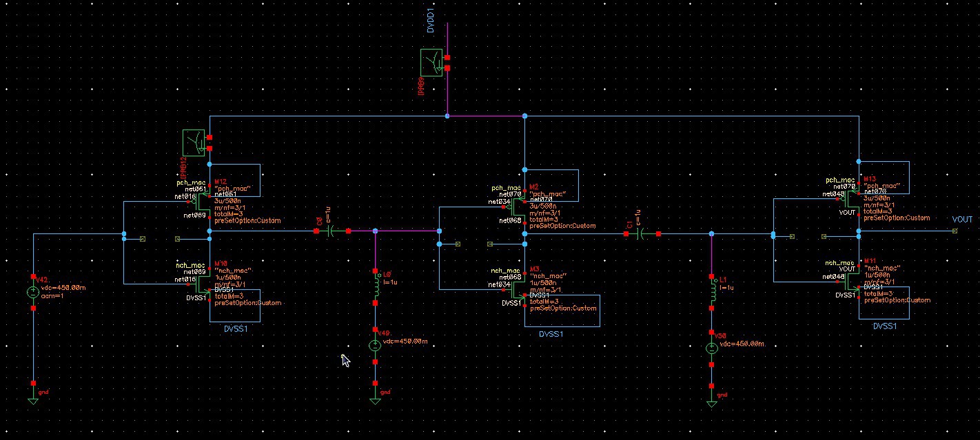Select the DVSS1 label below M10
The height and width of the screenshot is (440, 980).
click(x=235, y=329)
